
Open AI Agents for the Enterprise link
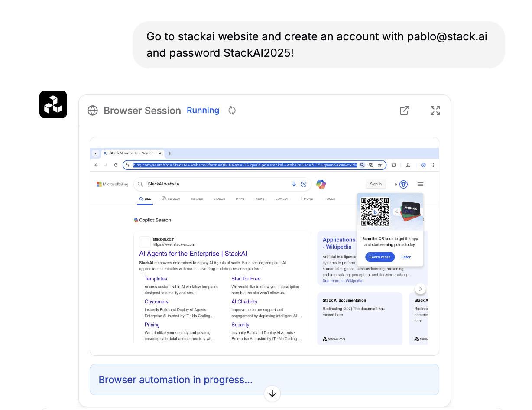[193, 254]
